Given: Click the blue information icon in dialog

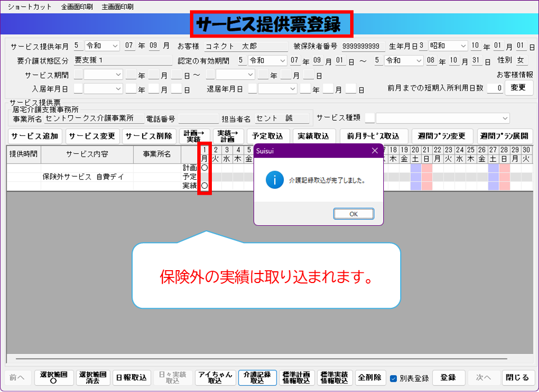Looking at the screenshot, I should [x=274, y=180].
